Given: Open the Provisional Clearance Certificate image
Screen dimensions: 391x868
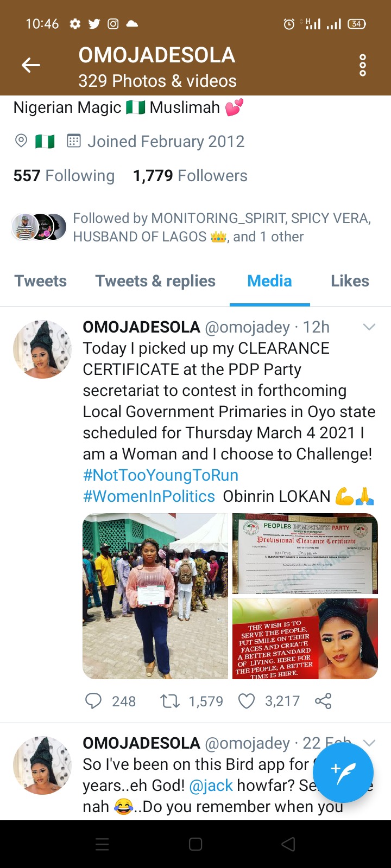Looking at the screenshot, I should [305, 553].
